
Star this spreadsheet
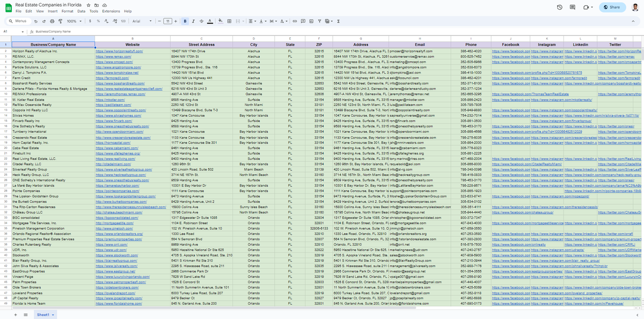click(x=89, y=4)
